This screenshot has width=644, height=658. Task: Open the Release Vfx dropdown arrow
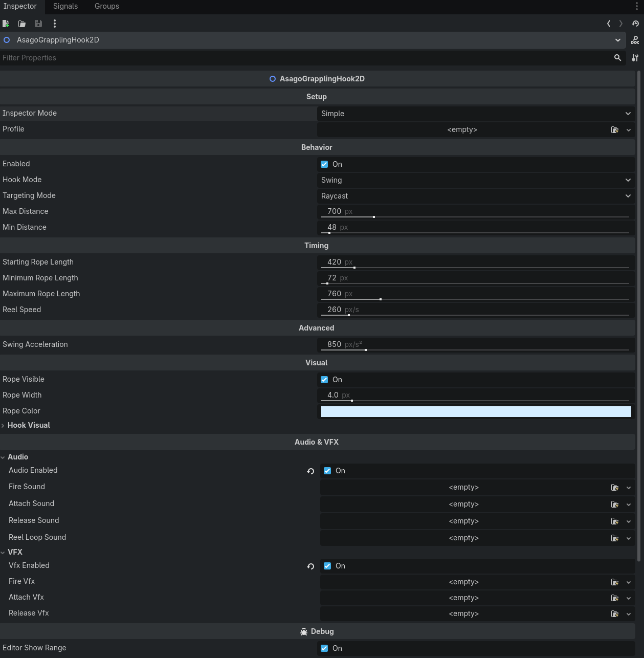(629, 614)
